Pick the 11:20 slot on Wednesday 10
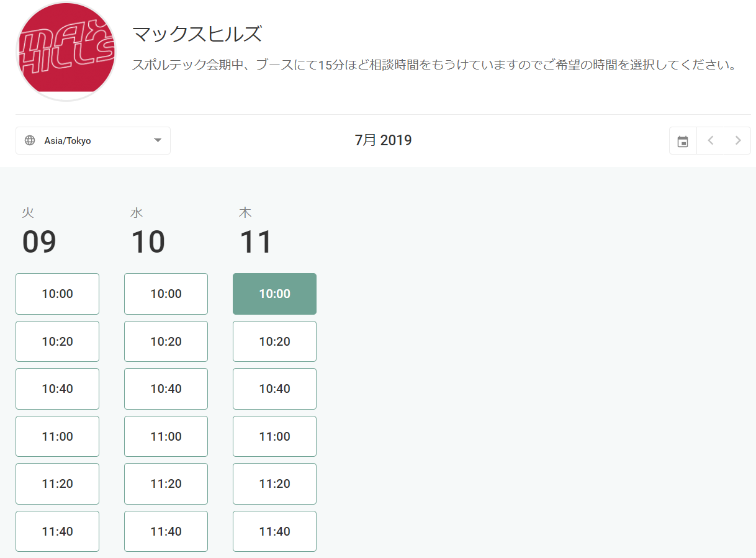Viewport: 756px width, 558px height. [x=166, y=484]
